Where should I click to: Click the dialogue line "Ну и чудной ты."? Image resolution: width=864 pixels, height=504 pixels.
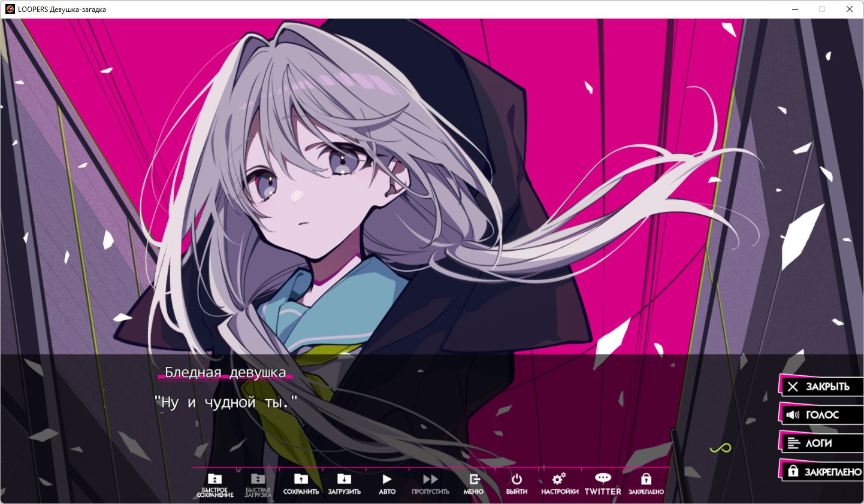226,402
